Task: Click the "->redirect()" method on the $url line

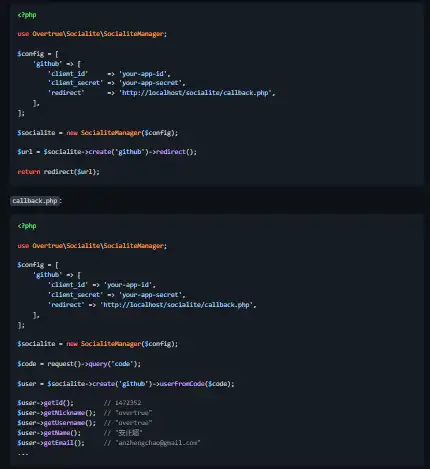Action: click(173, 152)
